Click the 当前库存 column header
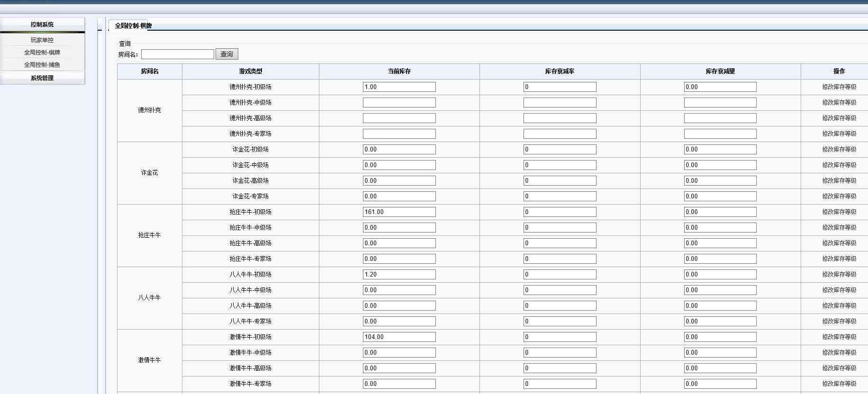Viewport: 868px width, 394px height. tap(399, 72)
